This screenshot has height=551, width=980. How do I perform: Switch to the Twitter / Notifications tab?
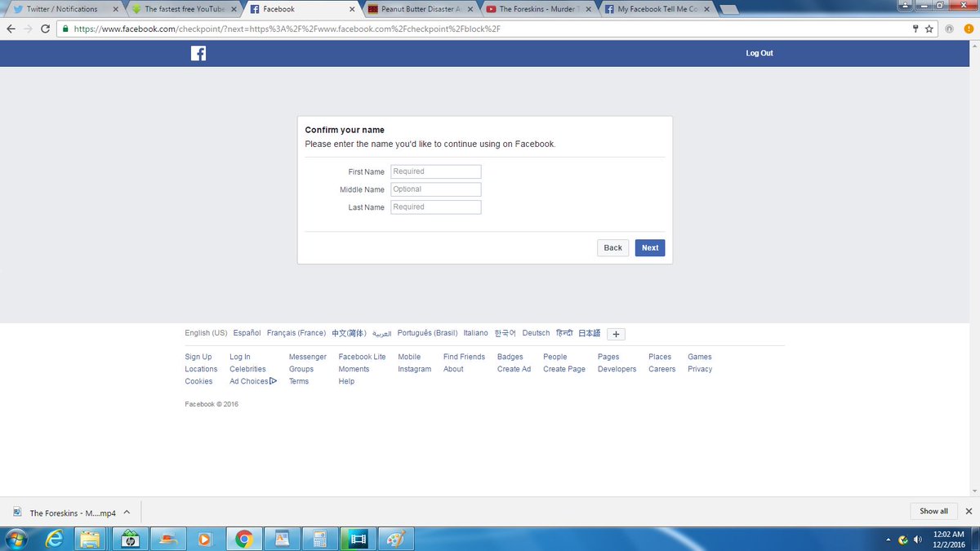click(x=62, y=9)
